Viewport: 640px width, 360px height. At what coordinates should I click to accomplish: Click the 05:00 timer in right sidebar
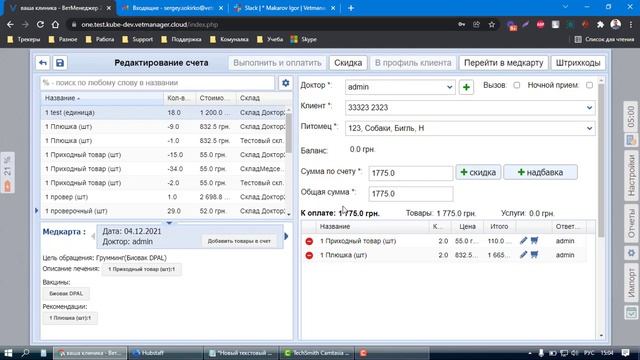tap(631, 116)
